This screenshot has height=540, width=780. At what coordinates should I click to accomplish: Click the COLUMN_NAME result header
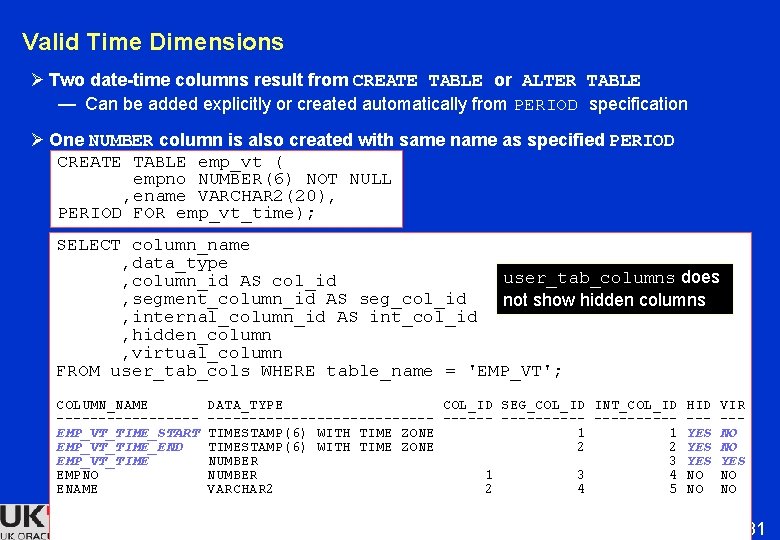pos(101,405)
